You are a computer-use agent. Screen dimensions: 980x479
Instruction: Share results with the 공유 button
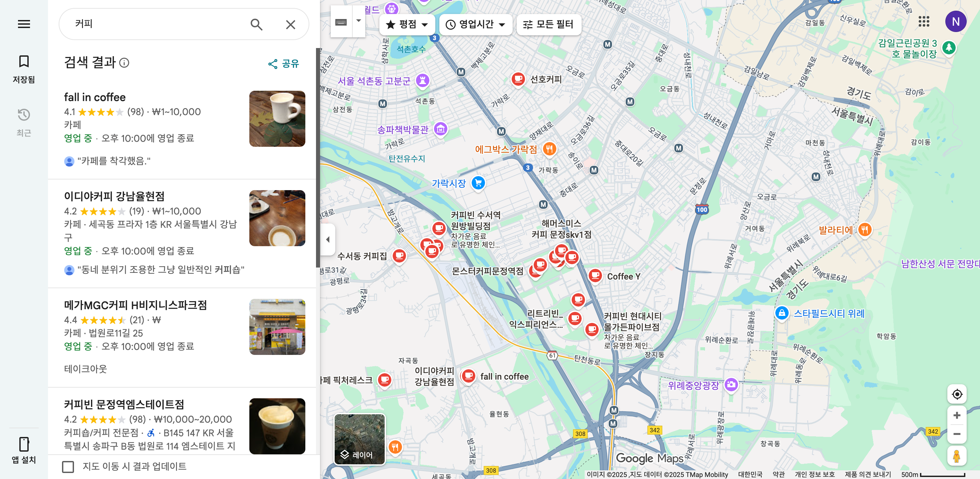(283, 64)
